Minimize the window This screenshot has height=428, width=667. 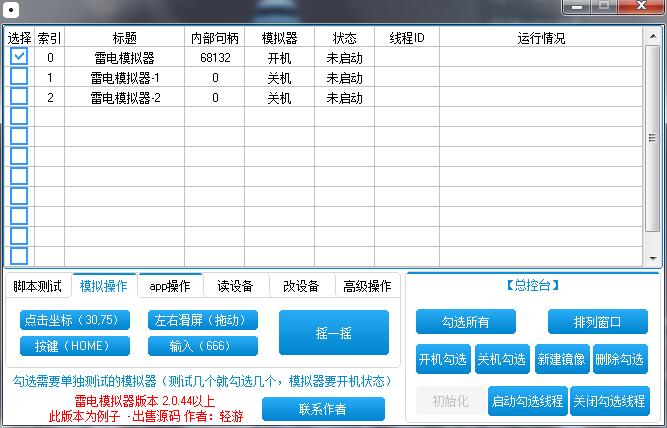[x=577, y=7]
